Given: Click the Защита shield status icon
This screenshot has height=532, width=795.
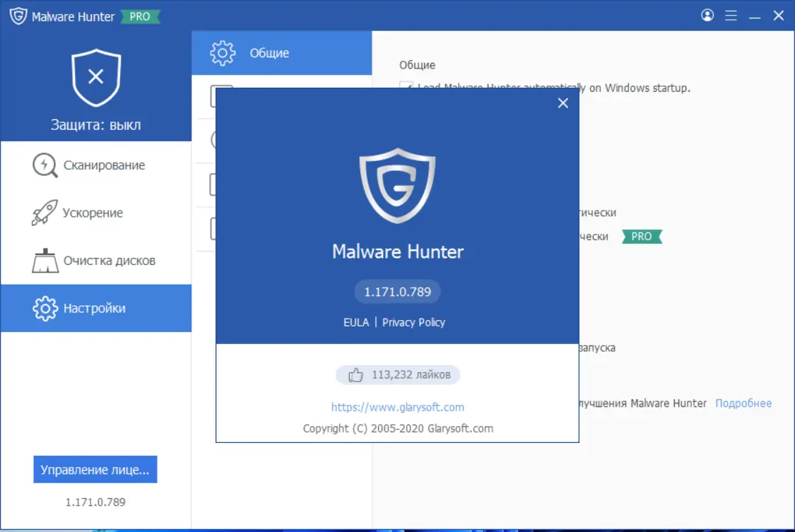Looking at the screenshot, I should (x=95, y=76).
